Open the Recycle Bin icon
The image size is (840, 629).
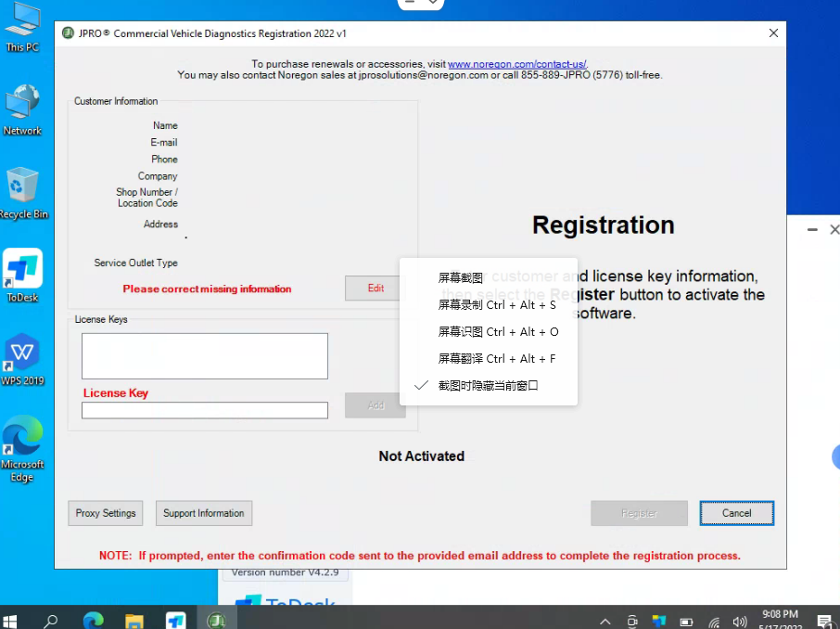point(22,193)
